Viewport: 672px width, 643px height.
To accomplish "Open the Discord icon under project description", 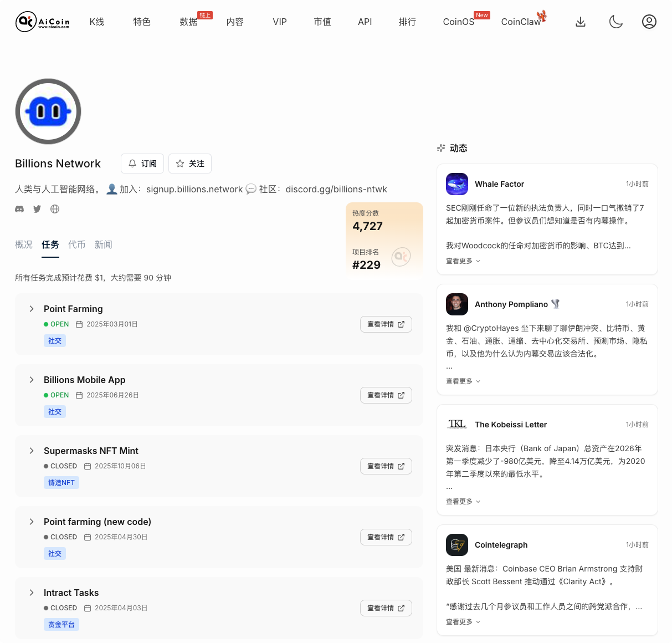I will tap(19, 209).
